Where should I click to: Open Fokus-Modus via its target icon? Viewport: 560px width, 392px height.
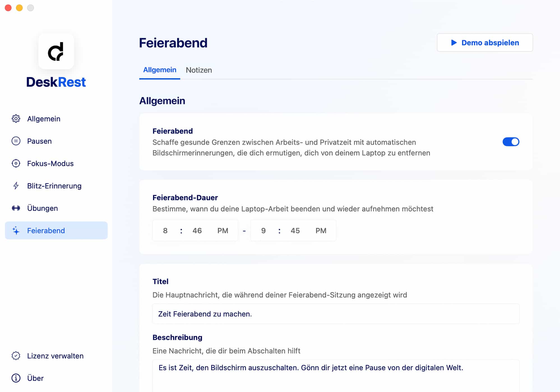pos(16,163)
